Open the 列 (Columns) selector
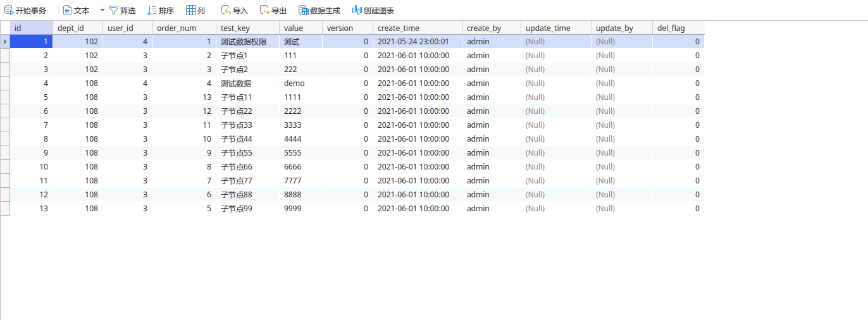This screenshot has width=868, height=320. click(190, 11)
